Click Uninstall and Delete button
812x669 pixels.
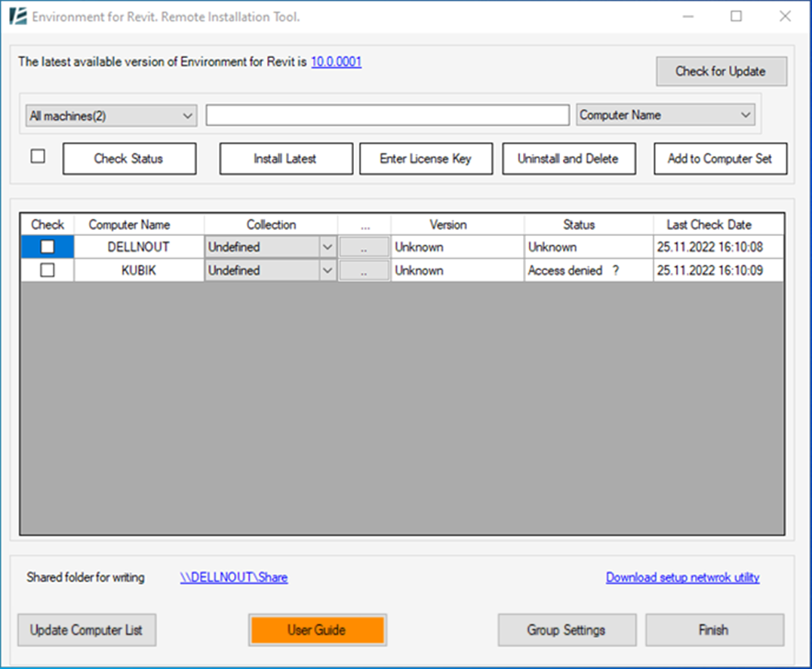[x=568, y=158]
